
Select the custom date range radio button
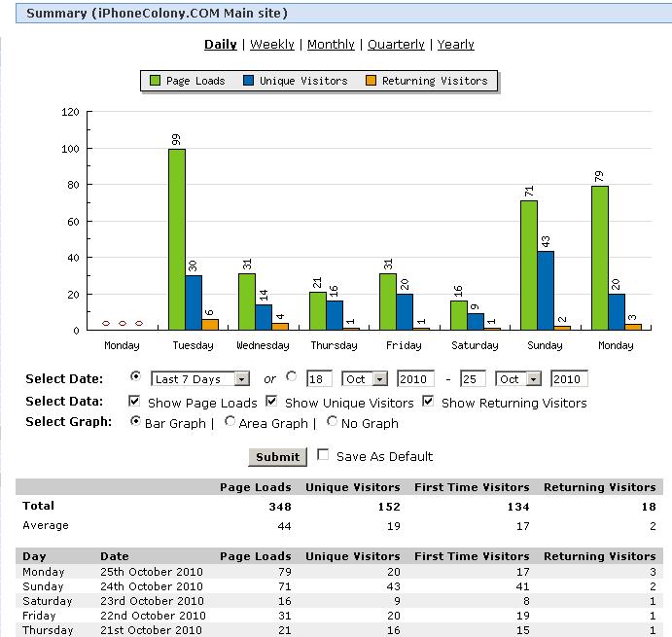tap(292, 377)
